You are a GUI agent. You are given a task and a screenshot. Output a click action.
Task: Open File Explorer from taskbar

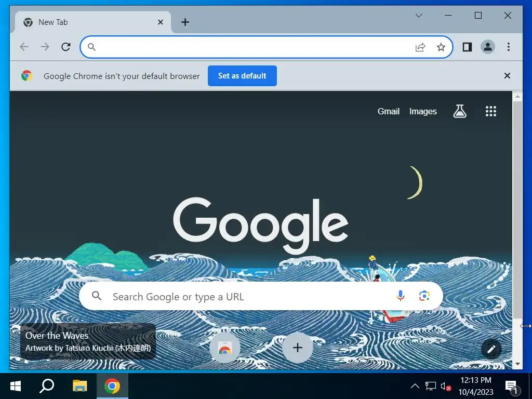(79, 386)
